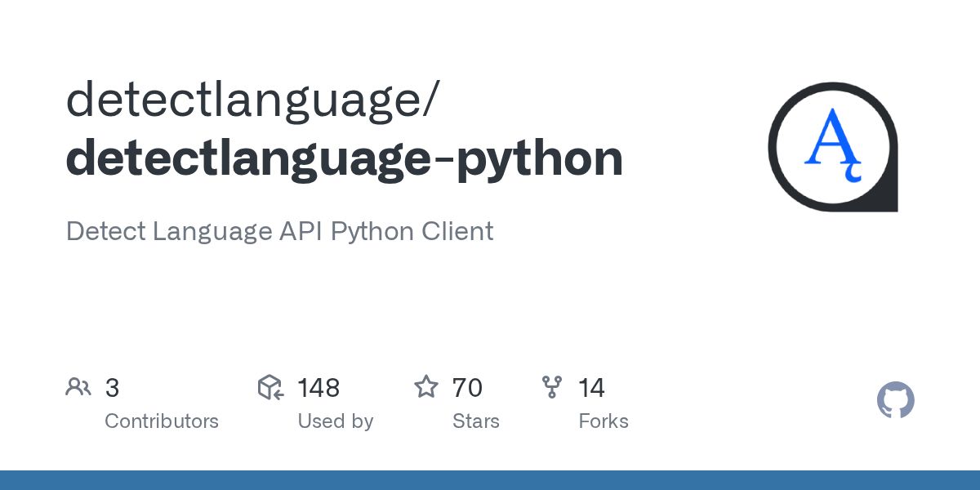Click the Forks label
Screen dimensions: 980x490
click(x=604, y=421)
